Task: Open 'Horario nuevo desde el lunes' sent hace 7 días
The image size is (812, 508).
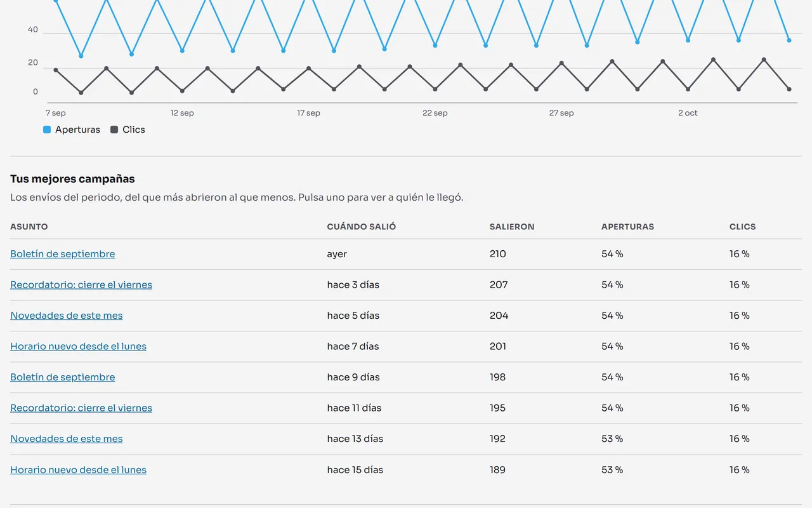Action: tap(79, 346)
